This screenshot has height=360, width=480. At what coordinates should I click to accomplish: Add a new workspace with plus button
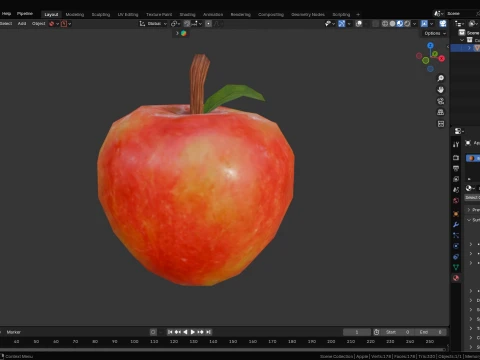[358, 14]
